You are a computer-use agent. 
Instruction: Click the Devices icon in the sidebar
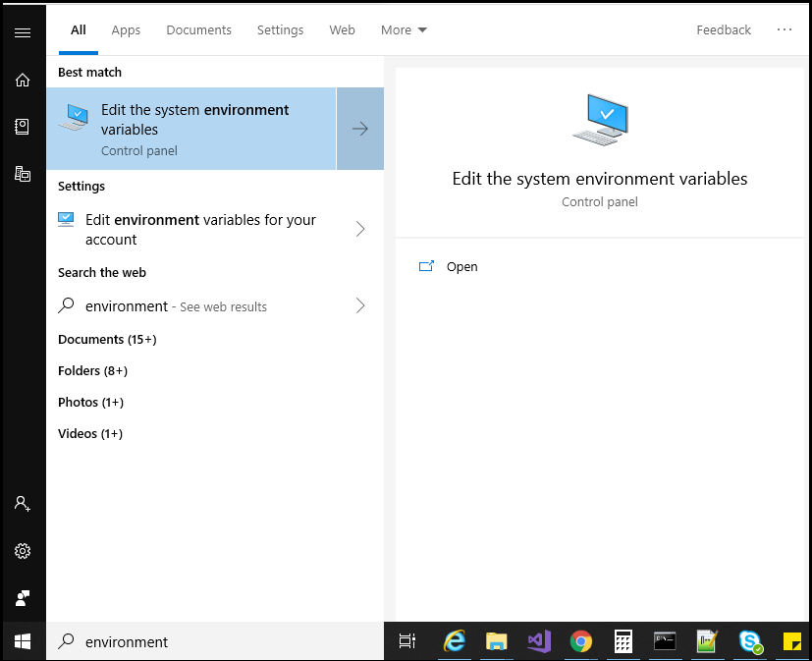coord(23,174)
